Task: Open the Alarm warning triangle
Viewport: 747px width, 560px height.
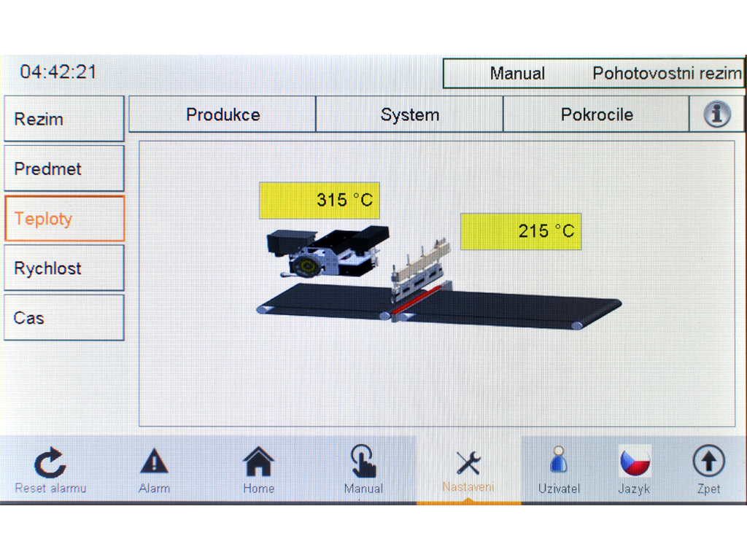Action: click(x=154, y=462)
